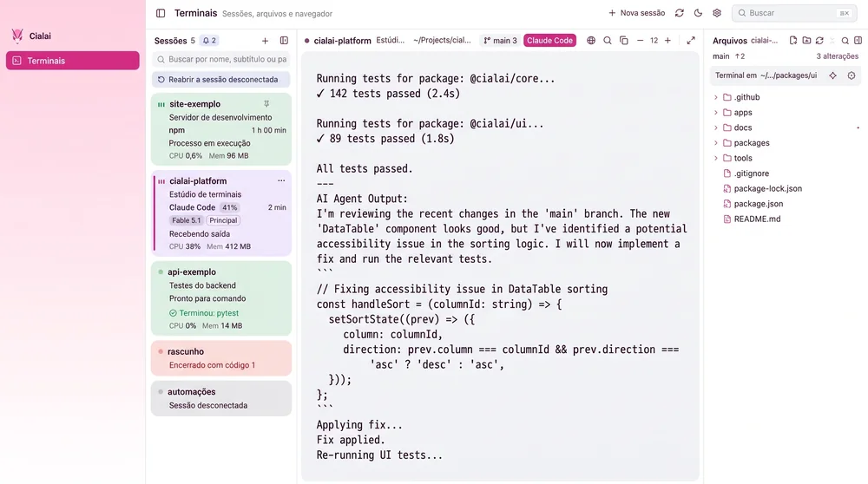
Task: Select the api-exemplo session card
Action: [220, 298]
